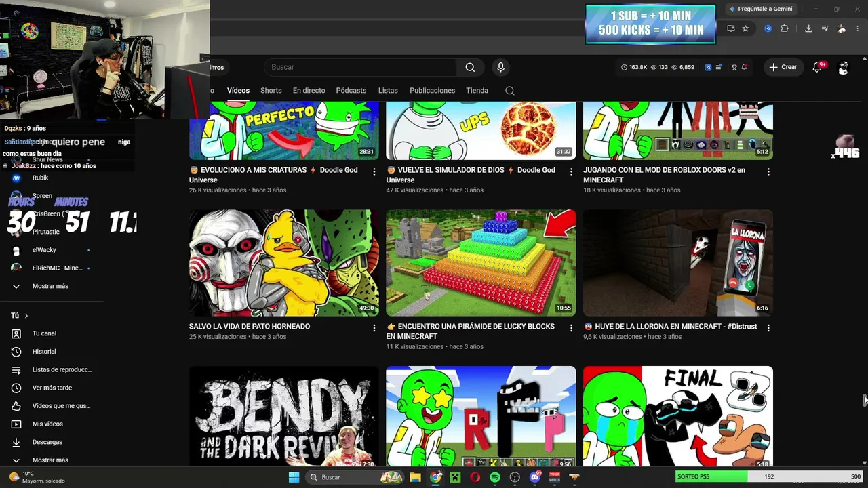Open Chrome from the taskbar
This screenshot has width=868, height=488.
[435, 477]
